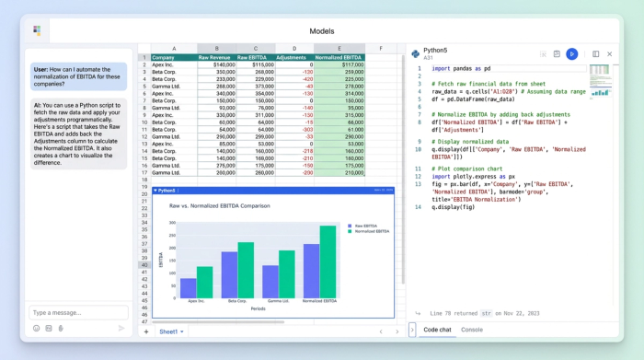Viewport: 644px width, 360px height.
Task: Collapse the code panel using bottom chevron
Action: (412, 330)
